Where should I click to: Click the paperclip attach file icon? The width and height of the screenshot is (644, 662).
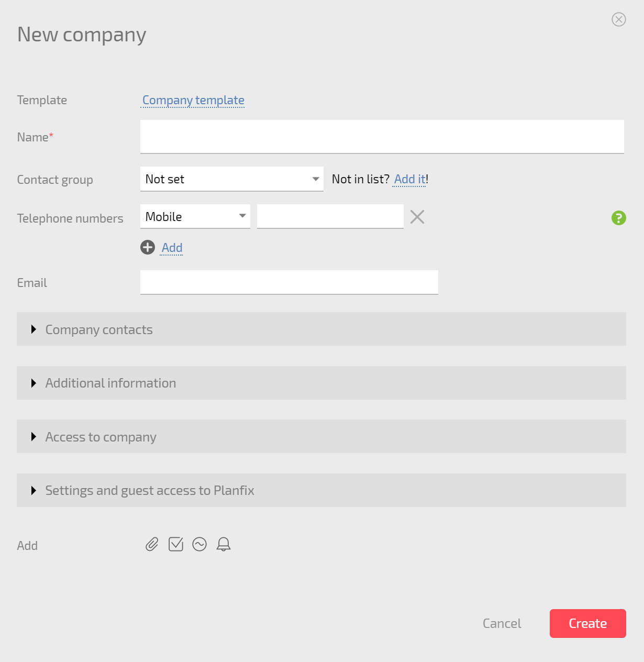tap(152, 545)
